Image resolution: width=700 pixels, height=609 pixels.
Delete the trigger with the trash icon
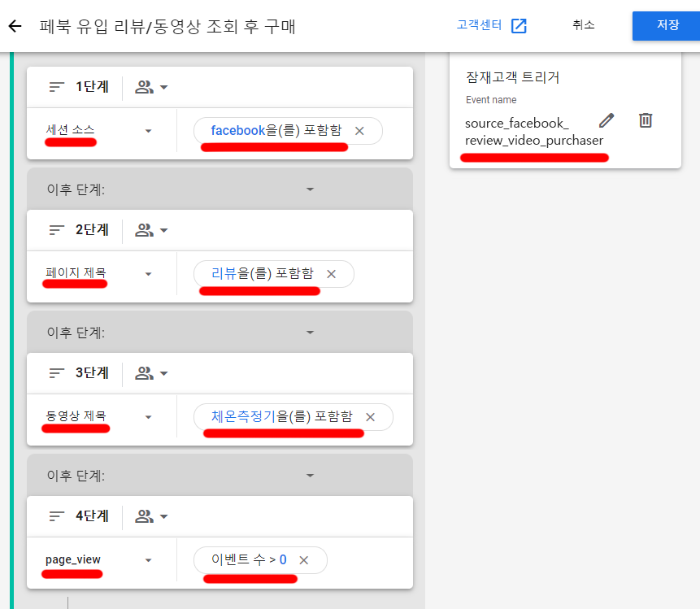click(x=646, y=120)
